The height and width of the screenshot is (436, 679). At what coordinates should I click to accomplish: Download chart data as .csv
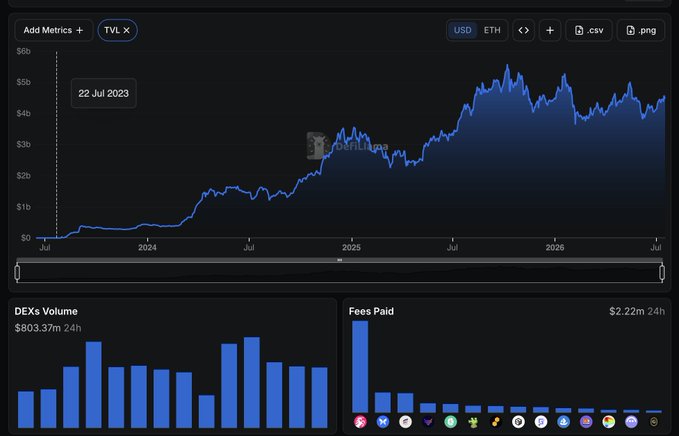[x=589, y=30]
